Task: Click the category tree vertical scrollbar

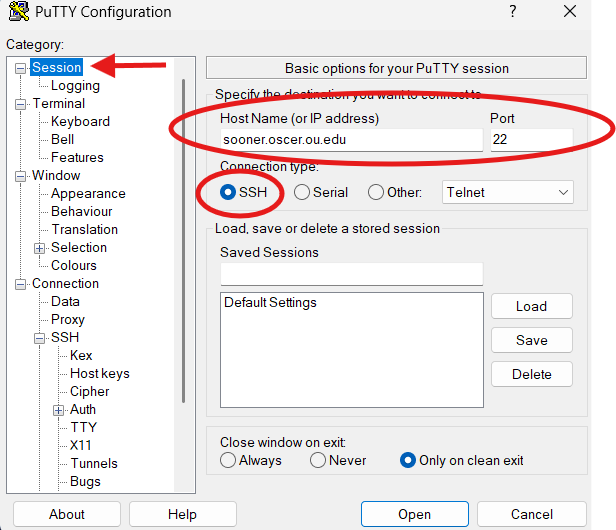Action: click(x=182, y=240)
